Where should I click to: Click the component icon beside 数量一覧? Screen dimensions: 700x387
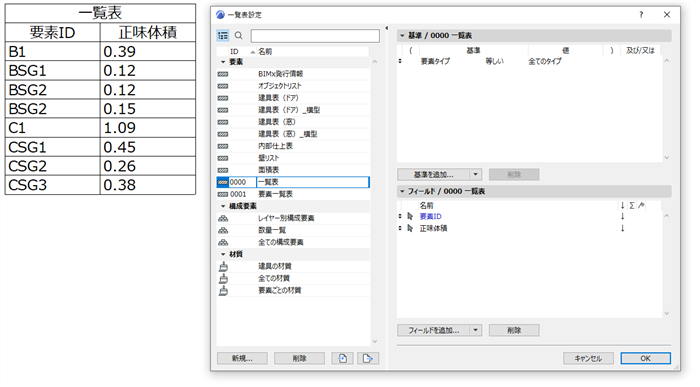(223, 231)
